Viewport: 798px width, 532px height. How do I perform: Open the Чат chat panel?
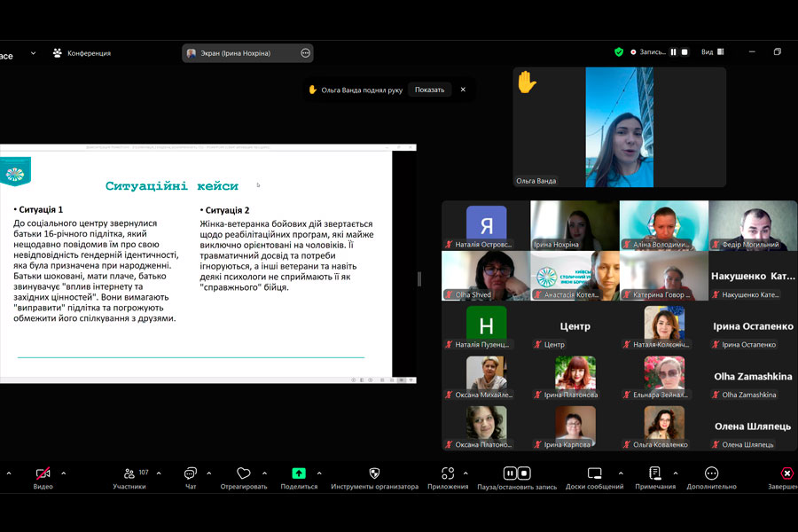191,478
